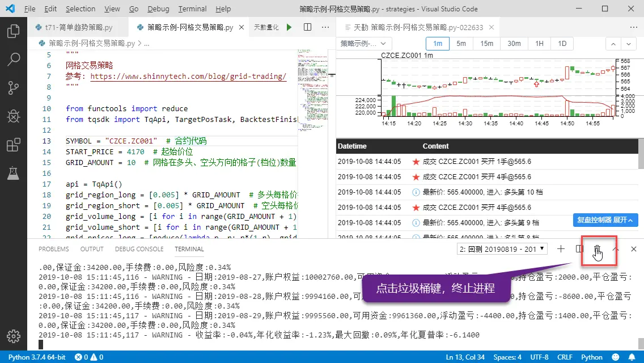Screen dimensions: 644x363
Task: Expand breadcrumb ellipsis after file name
Action: click(x=147, y=43)
